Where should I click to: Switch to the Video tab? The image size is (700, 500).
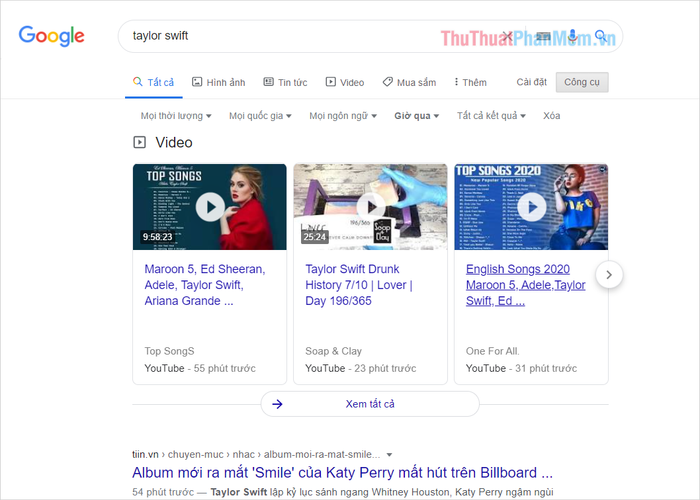tap(345, 82)
